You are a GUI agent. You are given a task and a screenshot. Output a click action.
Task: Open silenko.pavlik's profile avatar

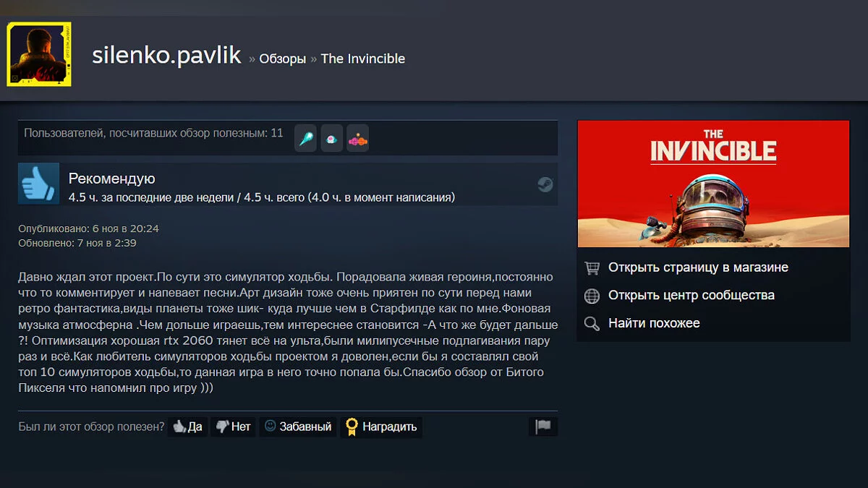pyautogui.click(x=39, y=54)
